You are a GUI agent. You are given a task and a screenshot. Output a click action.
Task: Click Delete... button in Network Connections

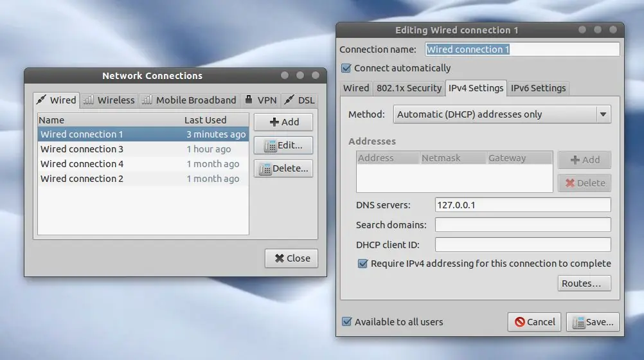283,168
